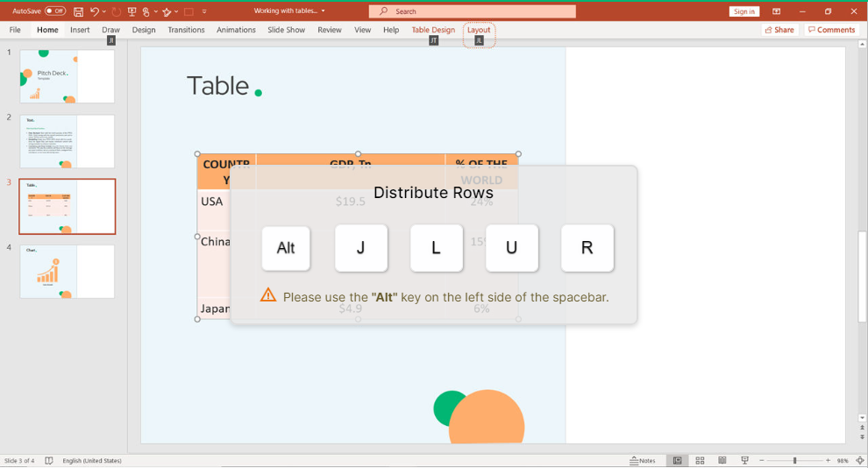Go to next slide double-arrow button
The height and width of the screenshot is (468, 868).
click(862, 437)
